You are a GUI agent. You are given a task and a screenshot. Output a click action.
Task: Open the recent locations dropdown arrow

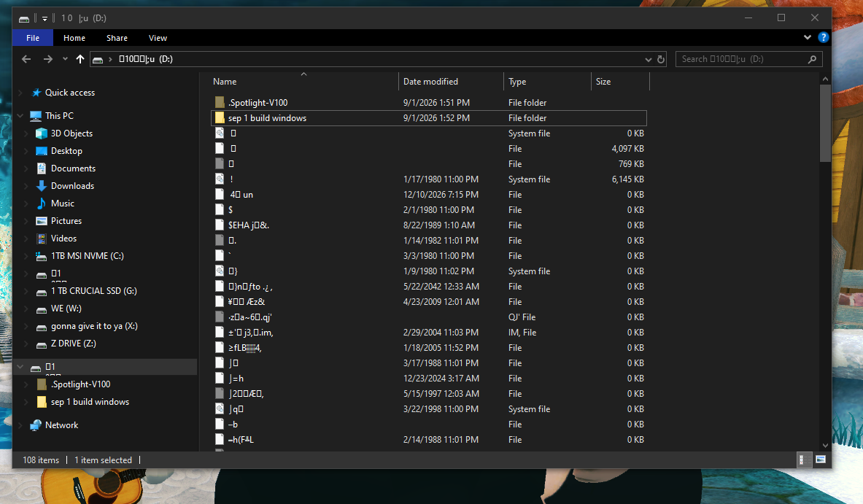coord(65,59)
